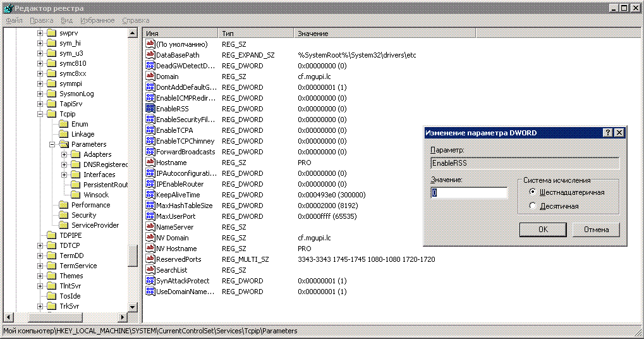The width and height of the screenshot is (644, 339).
Task: Click the Themes folder icon
Action: pyautogui.click(x=51, y=276)
